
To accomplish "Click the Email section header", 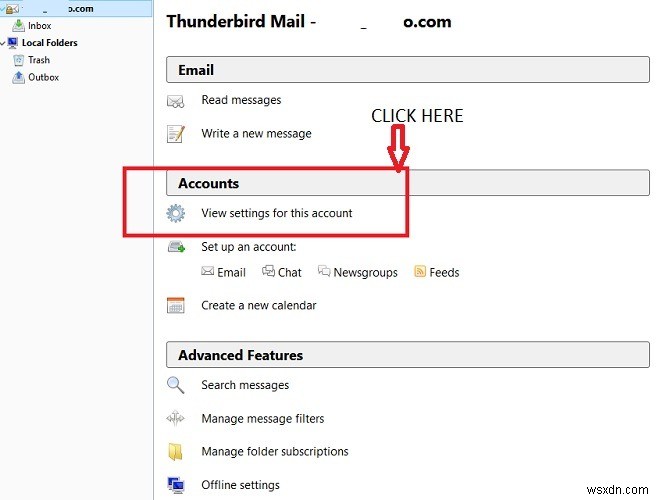I will [408, 69].
